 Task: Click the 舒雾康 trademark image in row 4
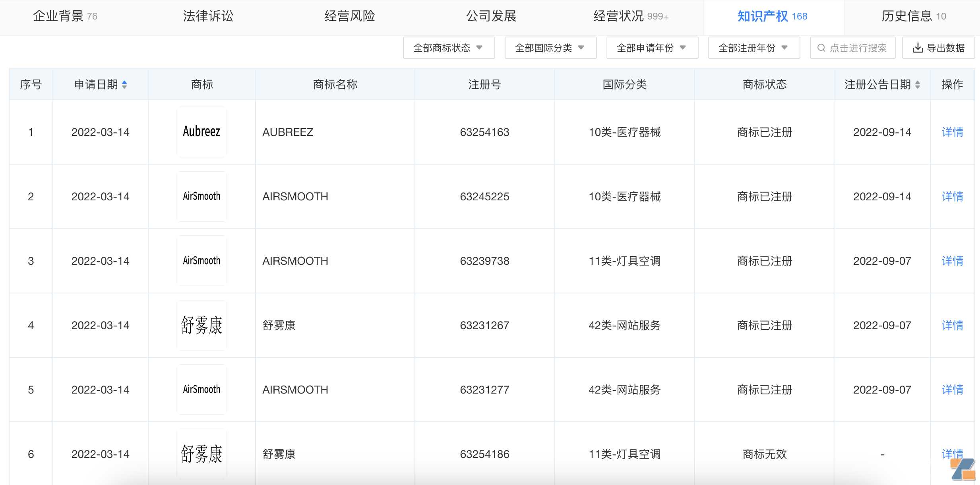(201, 325)
